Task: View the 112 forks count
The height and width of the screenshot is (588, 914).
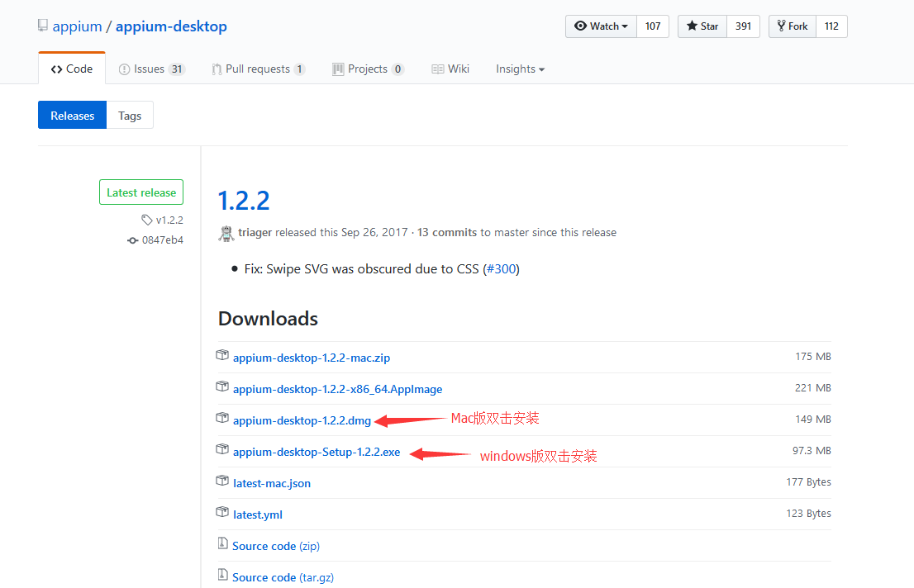Action: (x=832, y=26)
